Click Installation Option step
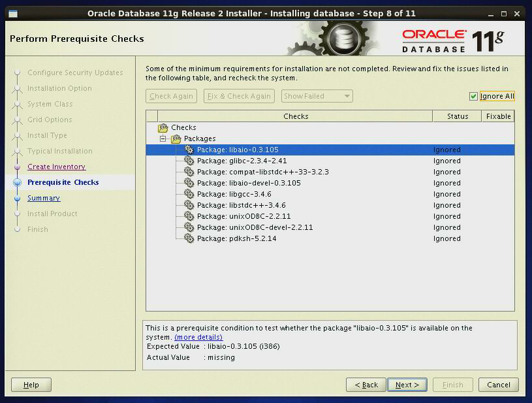The image size is (532, 403). click(x=59, y=88)
